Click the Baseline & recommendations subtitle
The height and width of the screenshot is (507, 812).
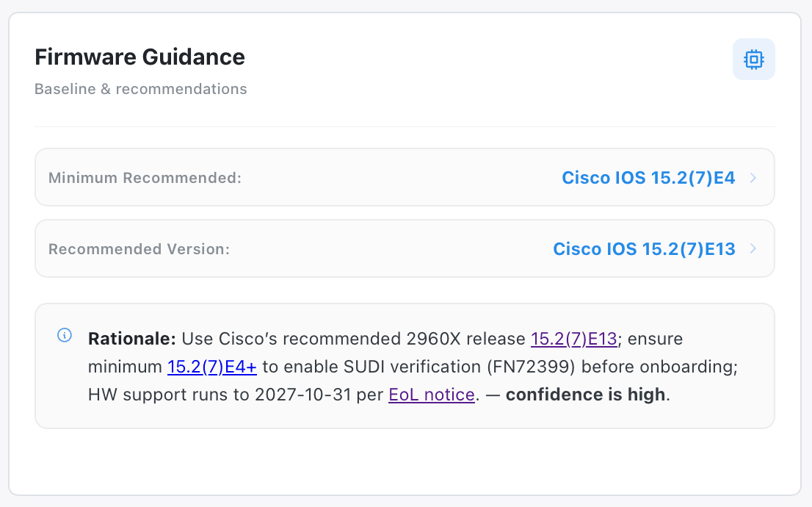[x=140, y=88]
